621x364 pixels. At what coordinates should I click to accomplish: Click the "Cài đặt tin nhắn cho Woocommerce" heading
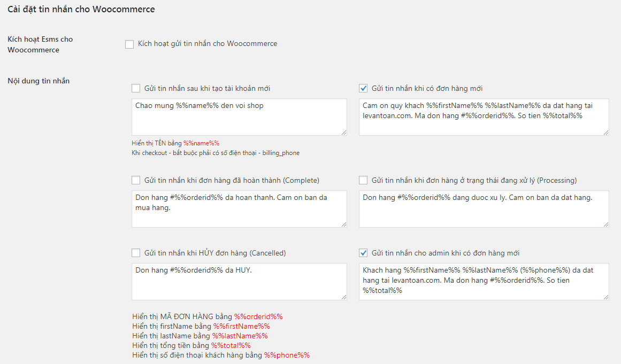(81, 9)
